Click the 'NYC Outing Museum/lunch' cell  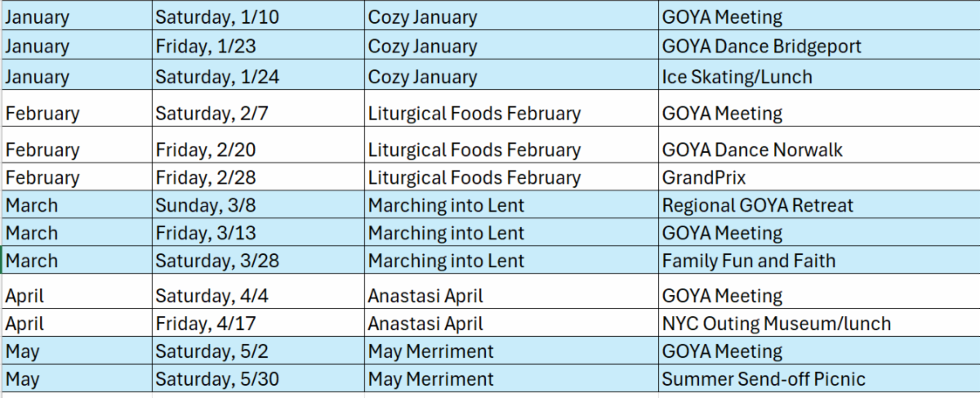pos(776,323)
